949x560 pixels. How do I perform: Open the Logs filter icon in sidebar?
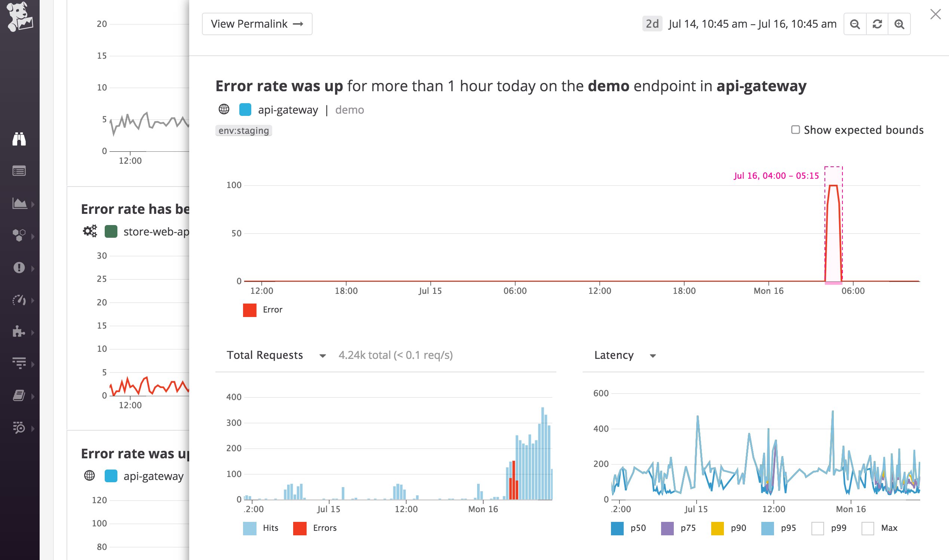19,363
